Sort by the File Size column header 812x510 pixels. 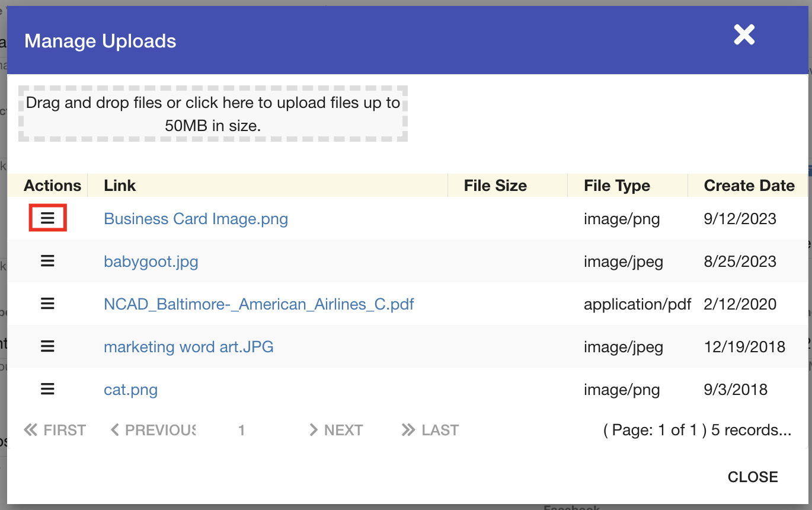pos(495,186)
